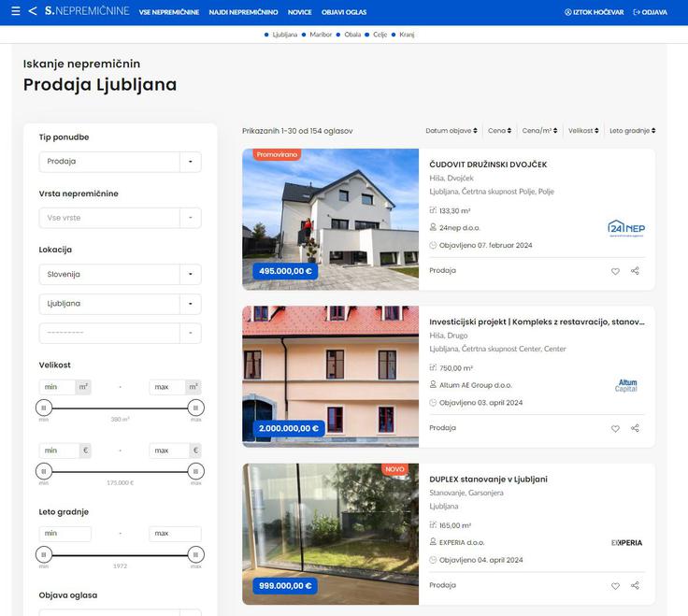Click the EXPERIA d.o.o. agency name
This screenshot has width=688, height=616.
click(462, 543)
